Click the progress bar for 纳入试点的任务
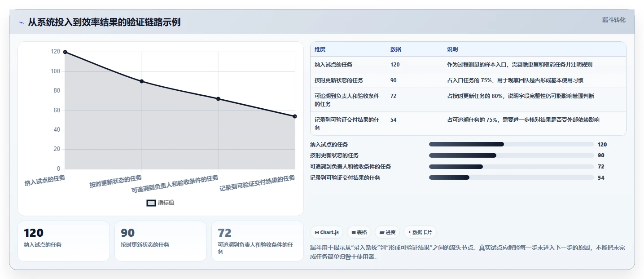This screenshot has width=644, height=279. click(x=512, y=144)
